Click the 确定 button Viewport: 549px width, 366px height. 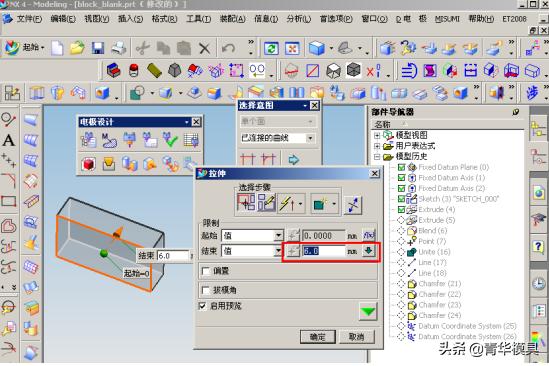coord(318,337)
